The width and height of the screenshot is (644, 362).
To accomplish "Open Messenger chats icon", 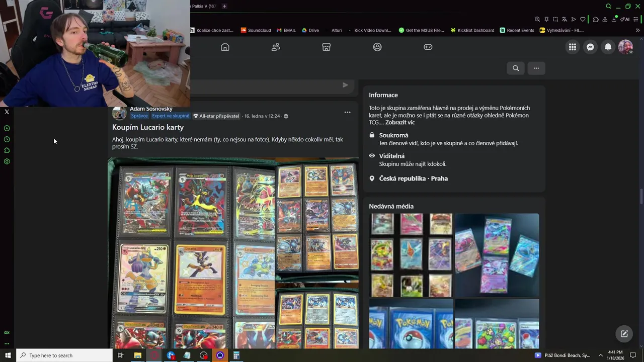I will click(590, 47).
